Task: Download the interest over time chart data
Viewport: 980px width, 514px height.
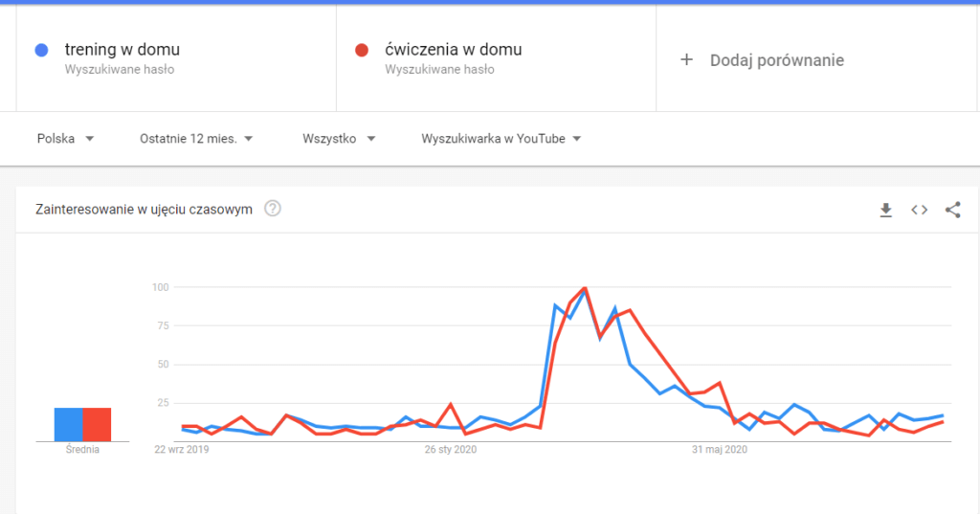Action: [x=886, y=210]
